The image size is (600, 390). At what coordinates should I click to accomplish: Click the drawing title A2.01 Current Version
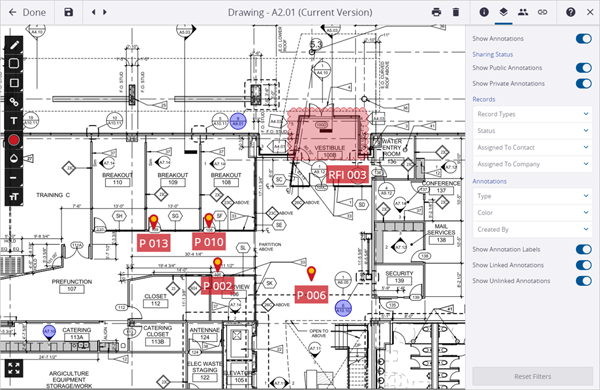click(x=300, y=12)
